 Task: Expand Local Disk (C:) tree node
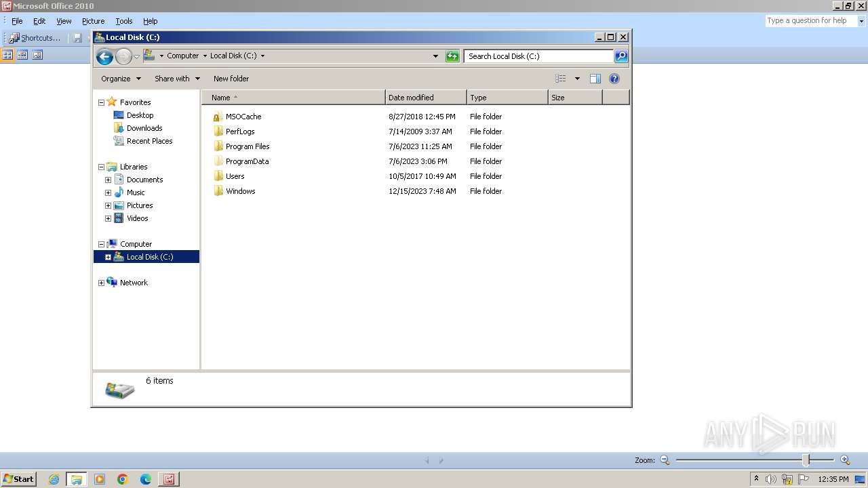pyautogui.click(x=108, y=258)
